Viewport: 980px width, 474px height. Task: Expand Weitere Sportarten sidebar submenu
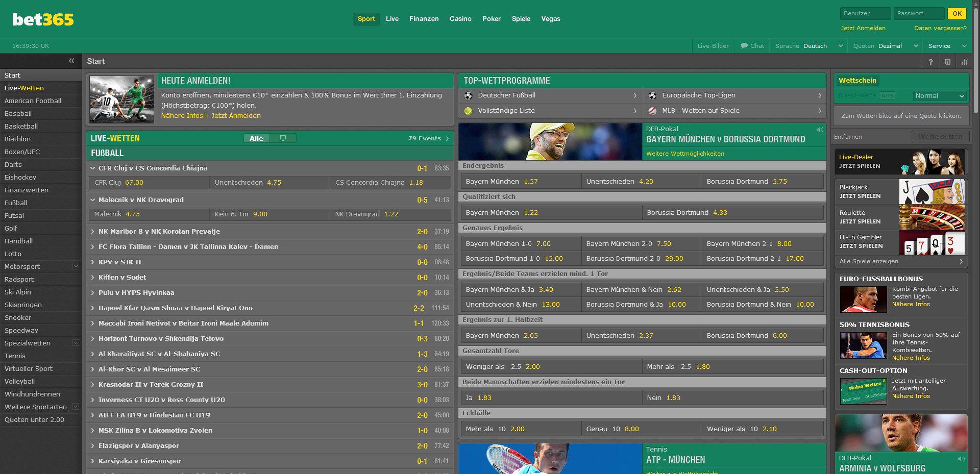(76, 407)
